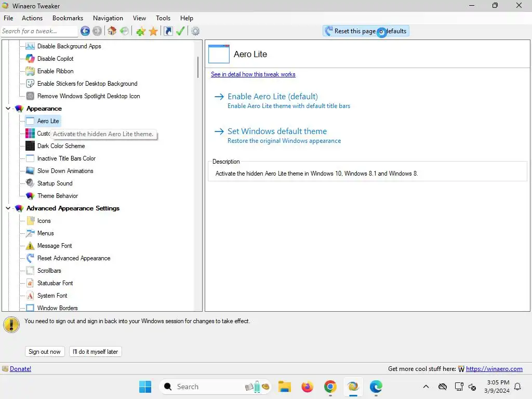Screen dimensions: 532x399
Task: Click the globe toolbar icon beside Home
Action: [124, 31]
